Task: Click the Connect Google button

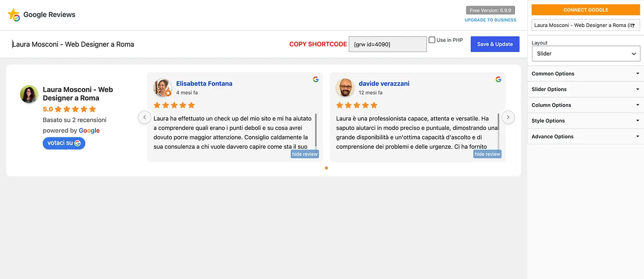Action: point(586,10)
